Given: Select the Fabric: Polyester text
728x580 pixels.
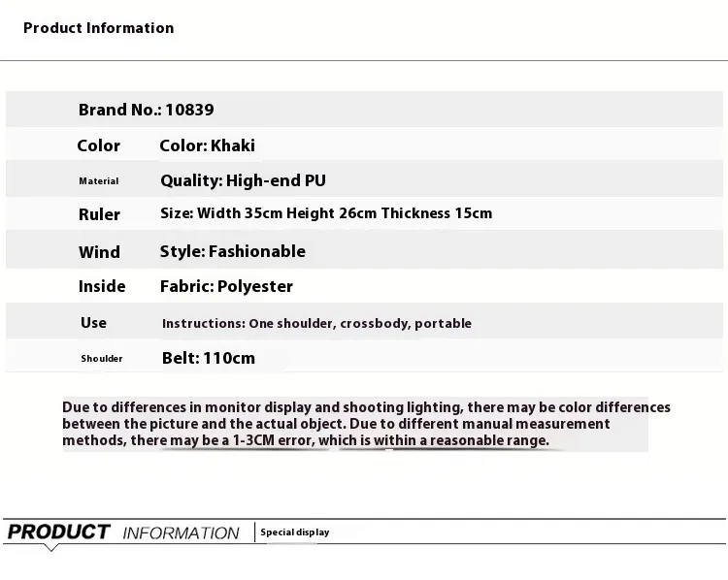Looking at the screenshot, I should click(226, 286).
